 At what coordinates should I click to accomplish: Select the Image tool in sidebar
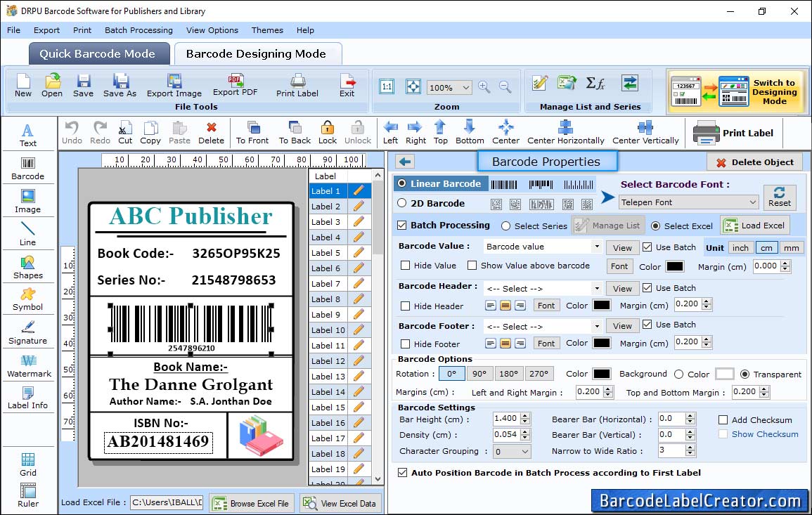click(28, 202)
